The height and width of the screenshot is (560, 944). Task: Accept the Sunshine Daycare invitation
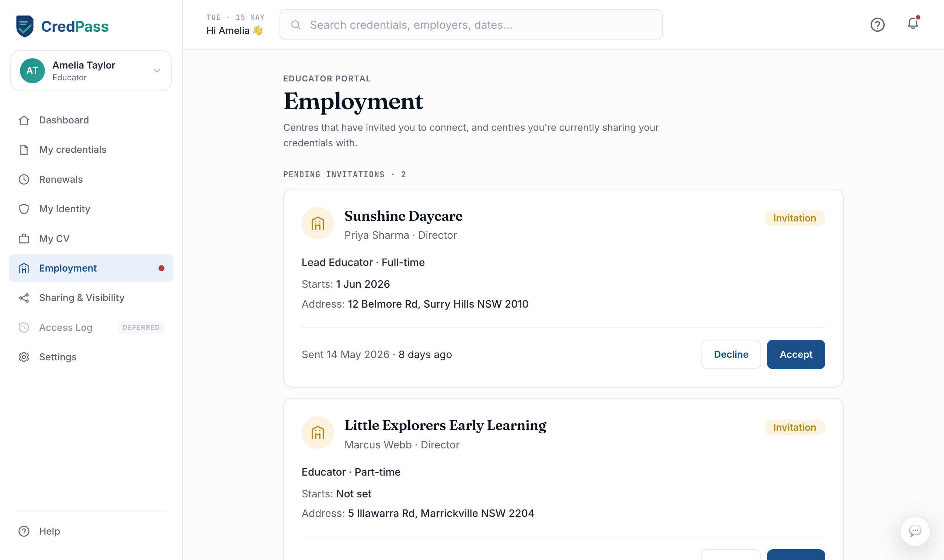point(796,354)
